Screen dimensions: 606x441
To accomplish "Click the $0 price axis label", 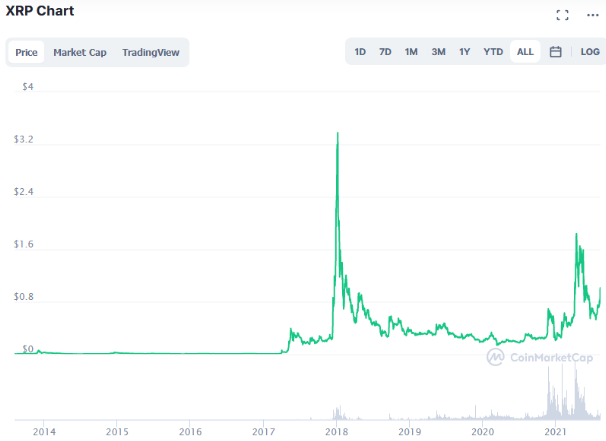I will click(x=28, y=349).
